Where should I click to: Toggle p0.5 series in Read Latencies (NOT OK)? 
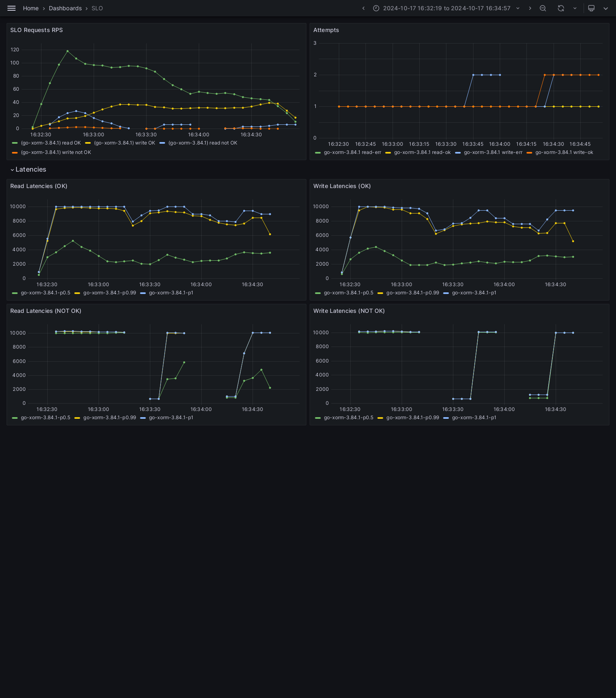(x=46, y=418)
